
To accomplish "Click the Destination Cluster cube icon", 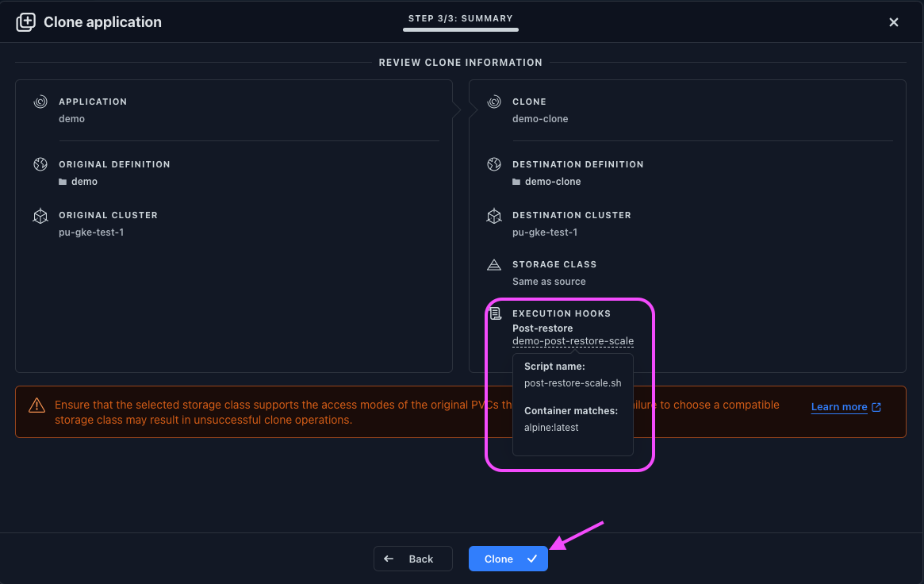I will (494, 216).
